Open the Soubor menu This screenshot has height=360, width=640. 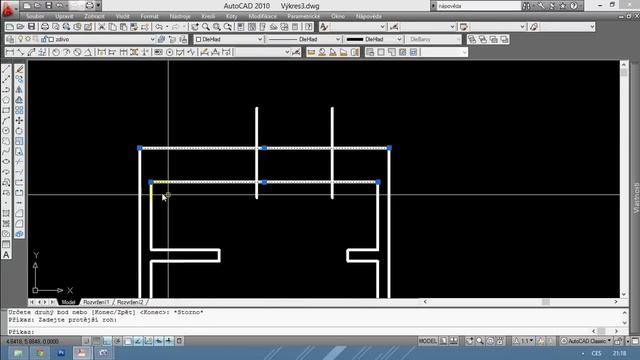[35, 16]
